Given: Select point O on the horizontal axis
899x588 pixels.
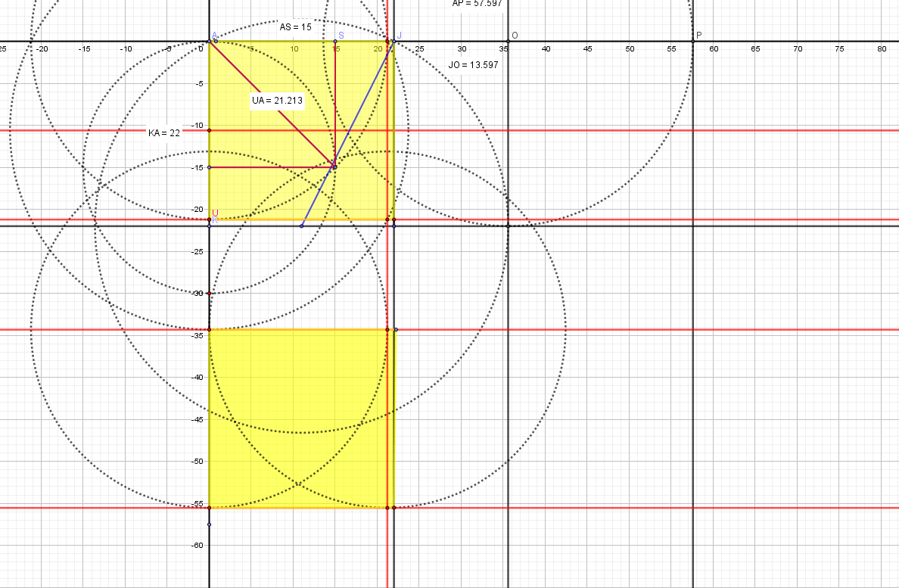Looking at the screenshot, I should [508, 42].
